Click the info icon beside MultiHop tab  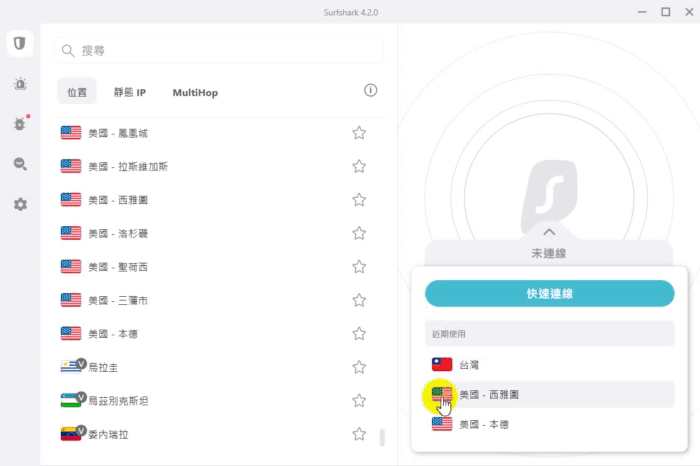[x=370, y=90]
